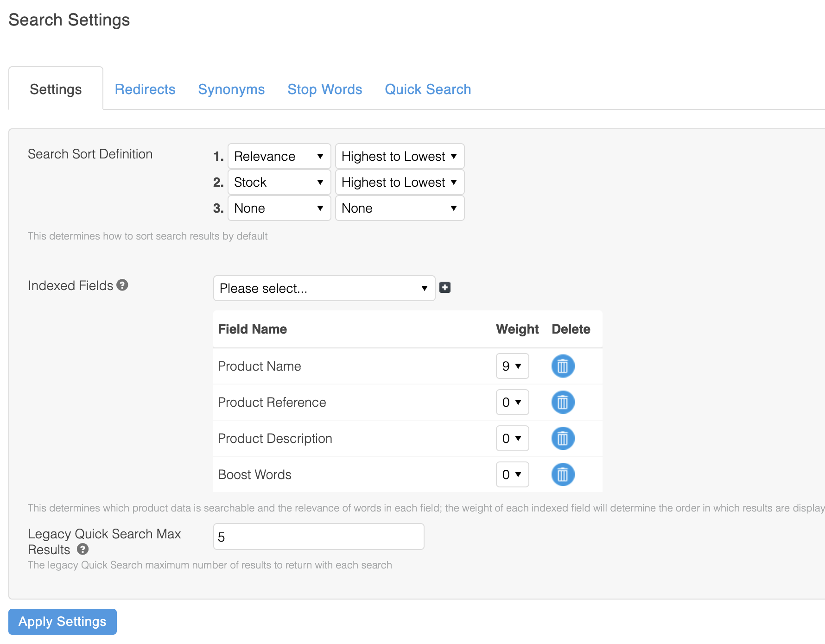This screenshot has height=644, width=825.
Task: Open the third sort direction None dropdown
Action: pos(400,208)
